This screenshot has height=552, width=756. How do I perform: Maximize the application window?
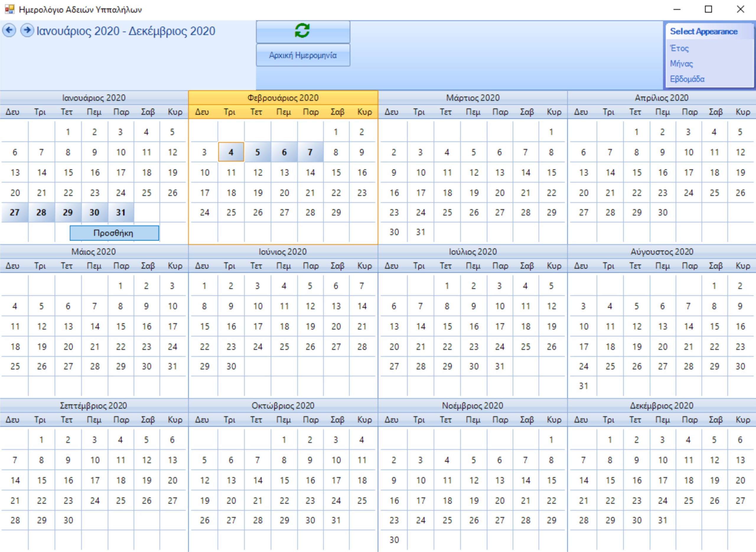click(x=708, y=9)
